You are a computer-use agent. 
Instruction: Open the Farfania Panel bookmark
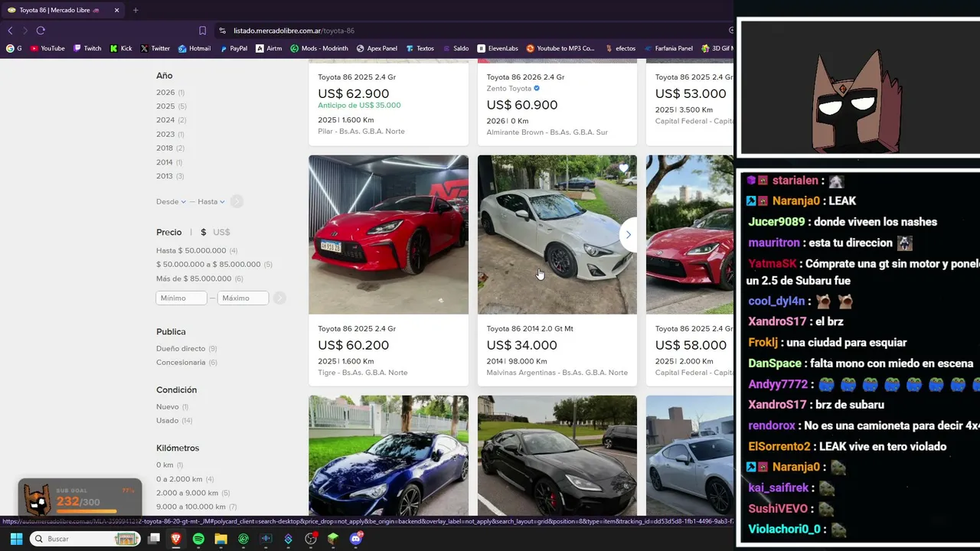click(x=668, y=48)
